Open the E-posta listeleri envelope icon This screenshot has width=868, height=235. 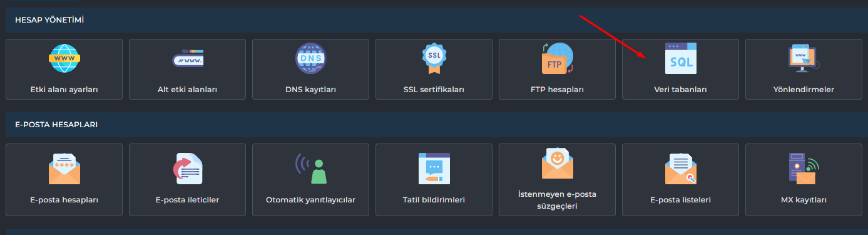(x=681, y=169)
